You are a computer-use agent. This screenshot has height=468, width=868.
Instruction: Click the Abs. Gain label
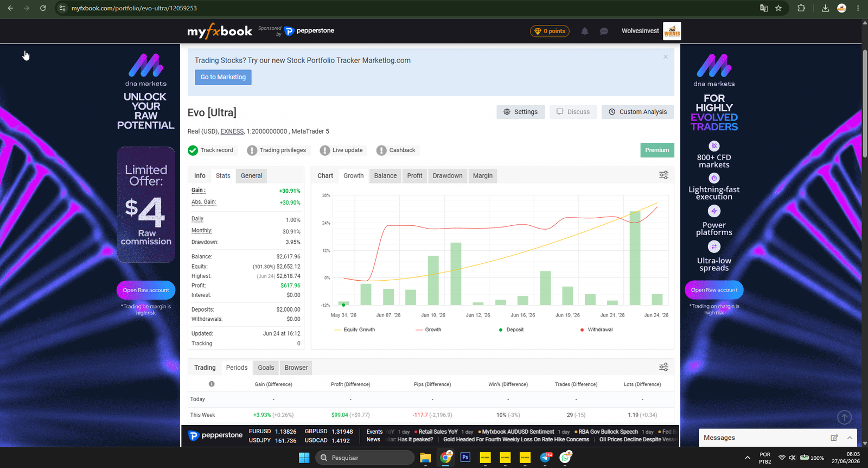[x=203, y=202]
